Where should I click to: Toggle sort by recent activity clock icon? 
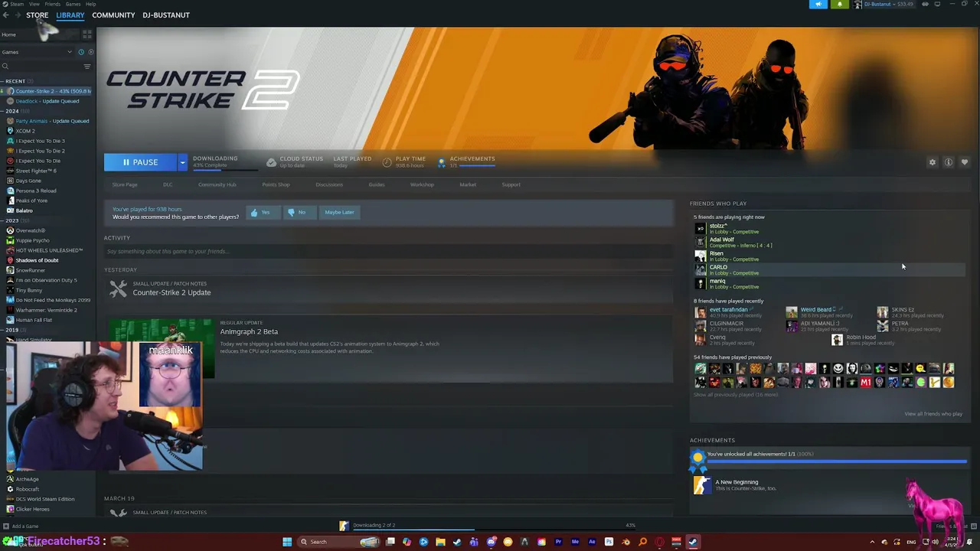[x=82, y=52]
